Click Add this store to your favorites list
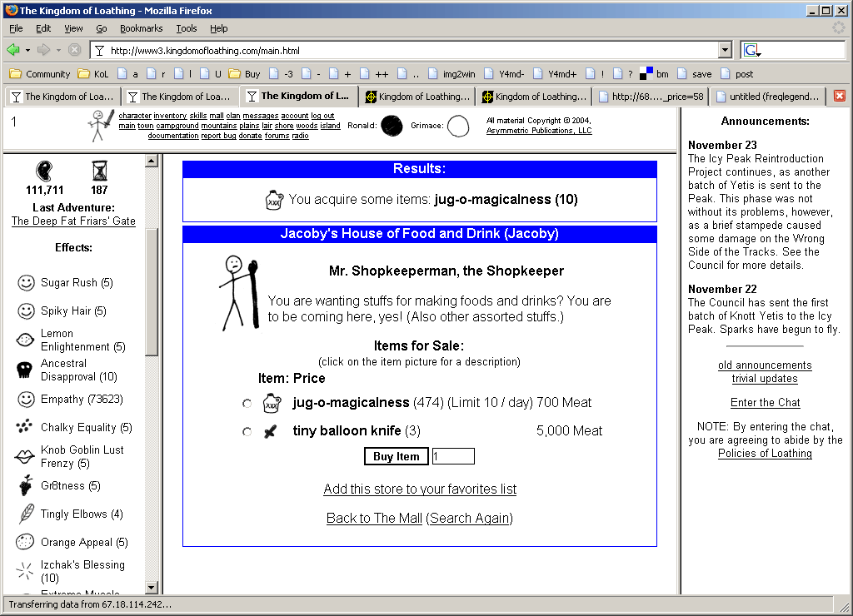 click(420, 489)
